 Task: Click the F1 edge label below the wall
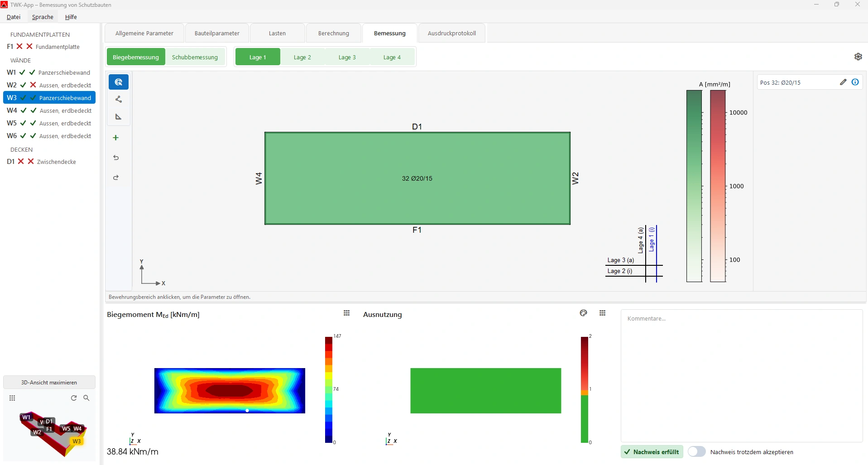417,230
